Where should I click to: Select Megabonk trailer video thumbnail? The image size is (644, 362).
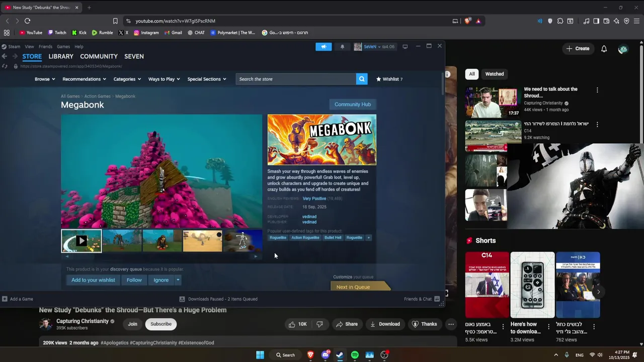tap(82, 241)
